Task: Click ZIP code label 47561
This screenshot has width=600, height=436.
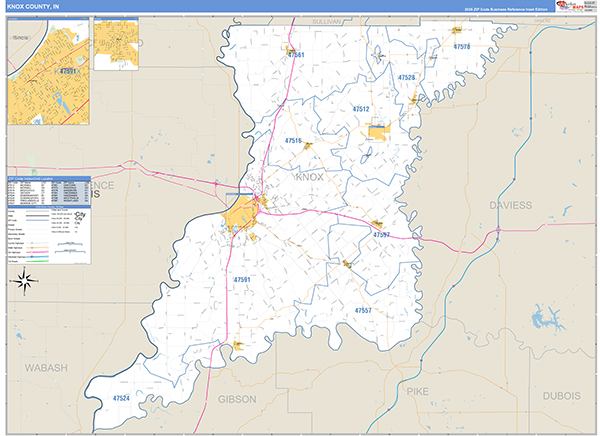Action: [x=296, y=55]
